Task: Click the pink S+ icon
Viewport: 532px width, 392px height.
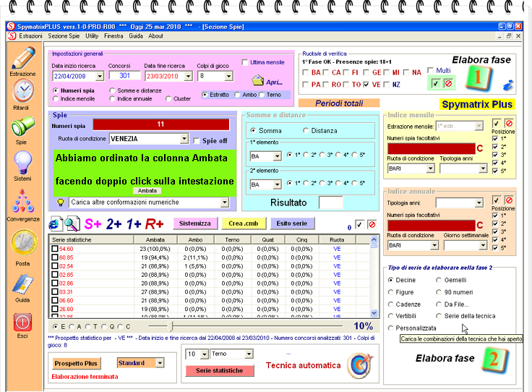Action: (93, 224)
